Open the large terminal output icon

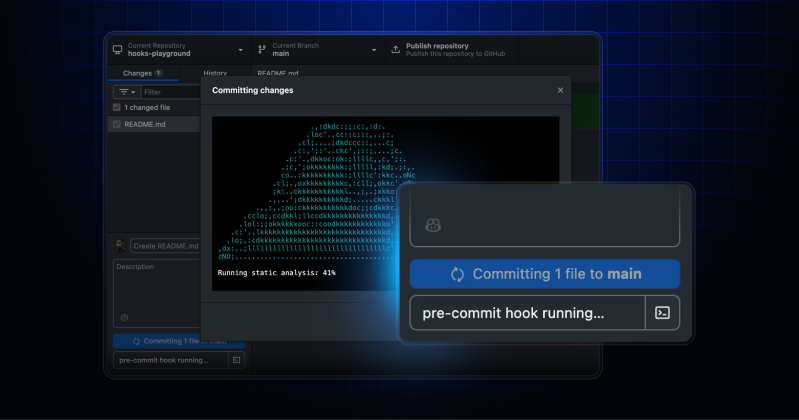coord(662,313)
